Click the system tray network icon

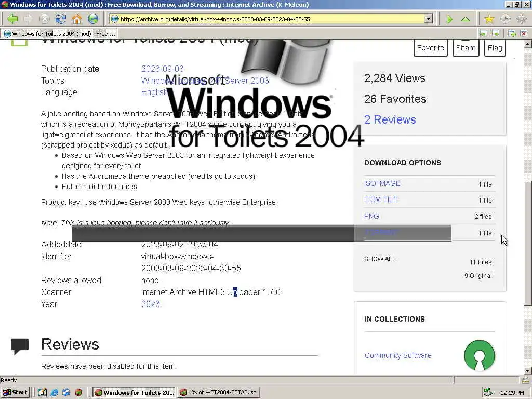[x=488, y=393]
